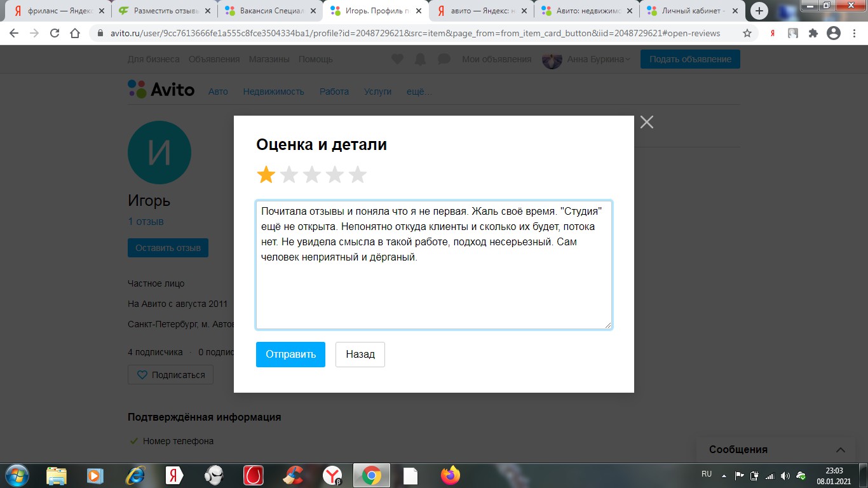Open Firefox in taskbar

point(451,475)
